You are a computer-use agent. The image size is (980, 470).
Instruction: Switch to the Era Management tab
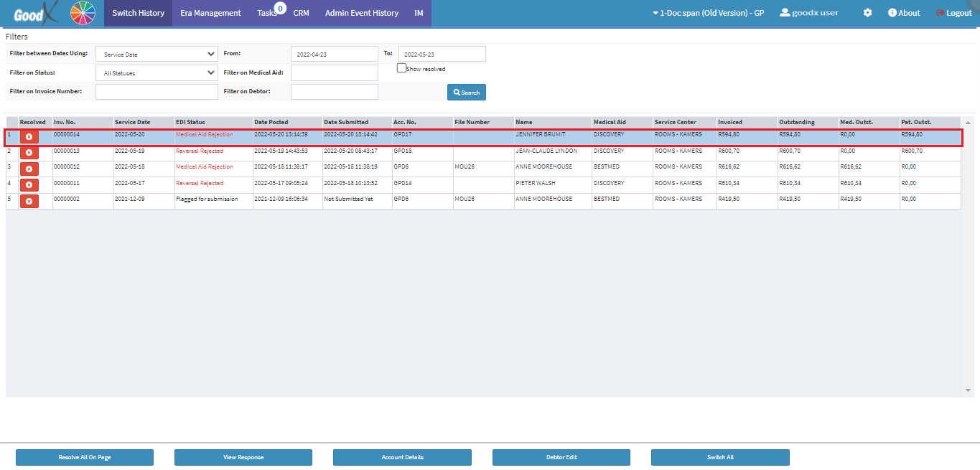coord(211,13)
